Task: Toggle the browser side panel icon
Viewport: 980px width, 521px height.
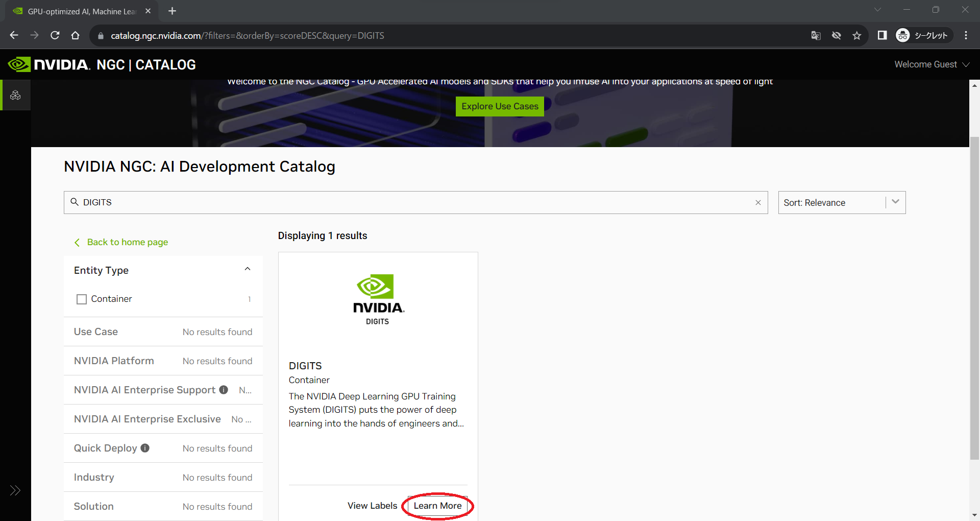Action: [882, 35]
